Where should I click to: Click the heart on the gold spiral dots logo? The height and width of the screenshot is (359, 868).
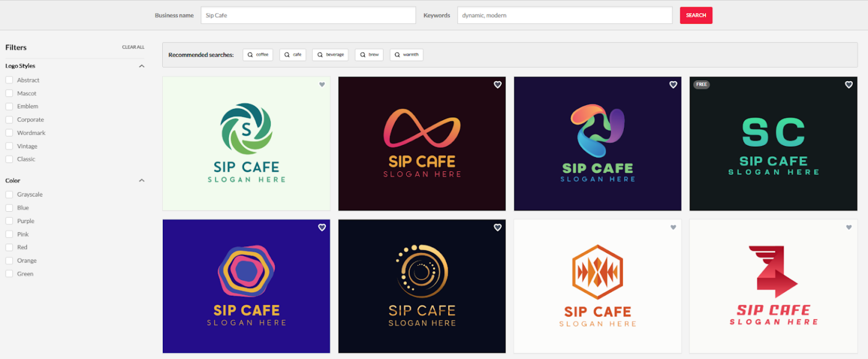tap(497, 227)
